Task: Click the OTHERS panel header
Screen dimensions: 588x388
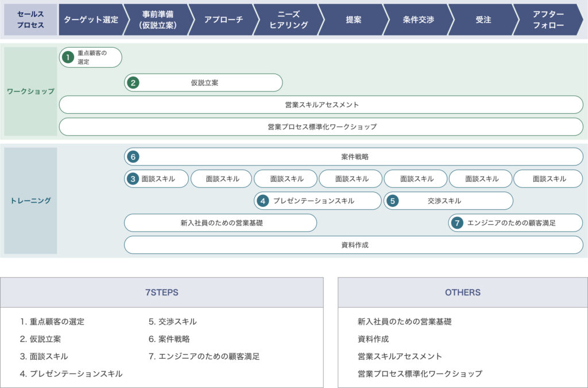Action: coord(463,293)
